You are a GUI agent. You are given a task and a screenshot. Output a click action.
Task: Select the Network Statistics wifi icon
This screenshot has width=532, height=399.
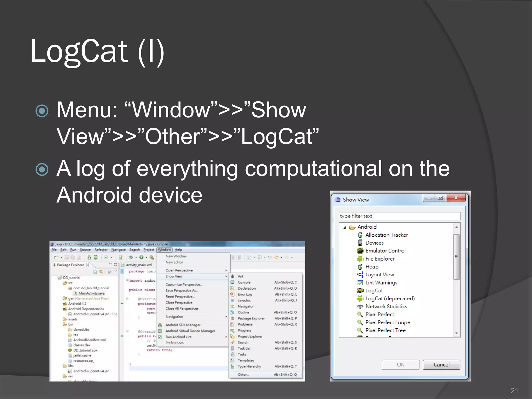point(360,307)
